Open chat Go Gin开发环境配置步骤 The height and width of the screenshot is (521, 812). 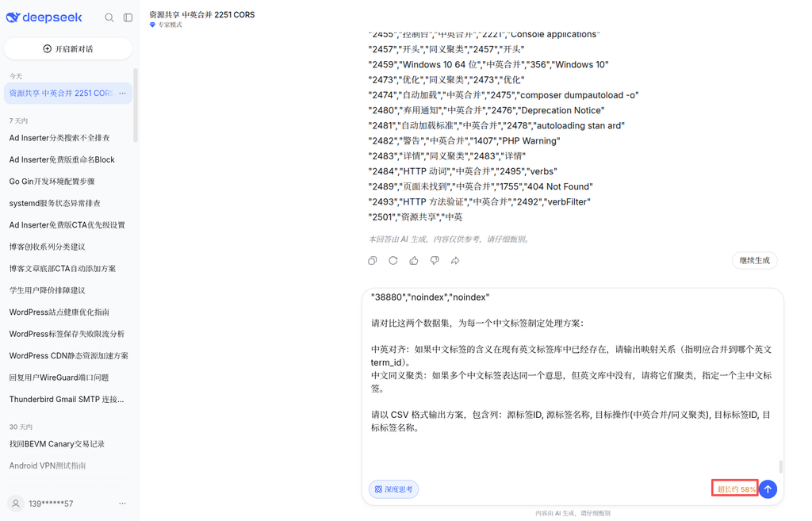click(x=52, y=182)
